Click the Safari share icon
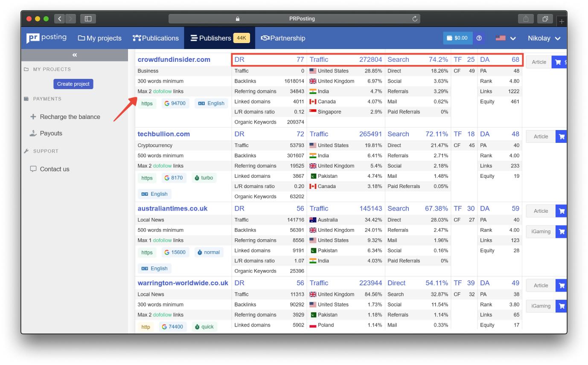 pyautogui.click(x=526, y=19)
